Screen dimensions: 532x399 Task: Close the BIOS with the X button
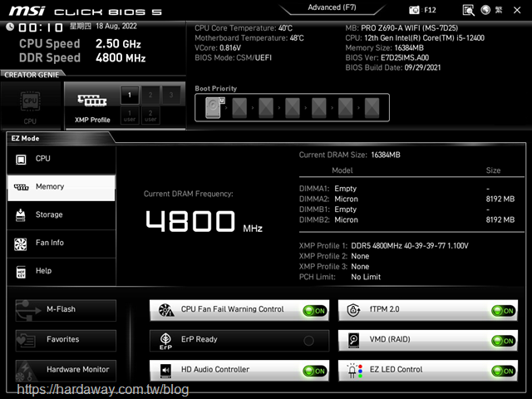pos(517,10)
